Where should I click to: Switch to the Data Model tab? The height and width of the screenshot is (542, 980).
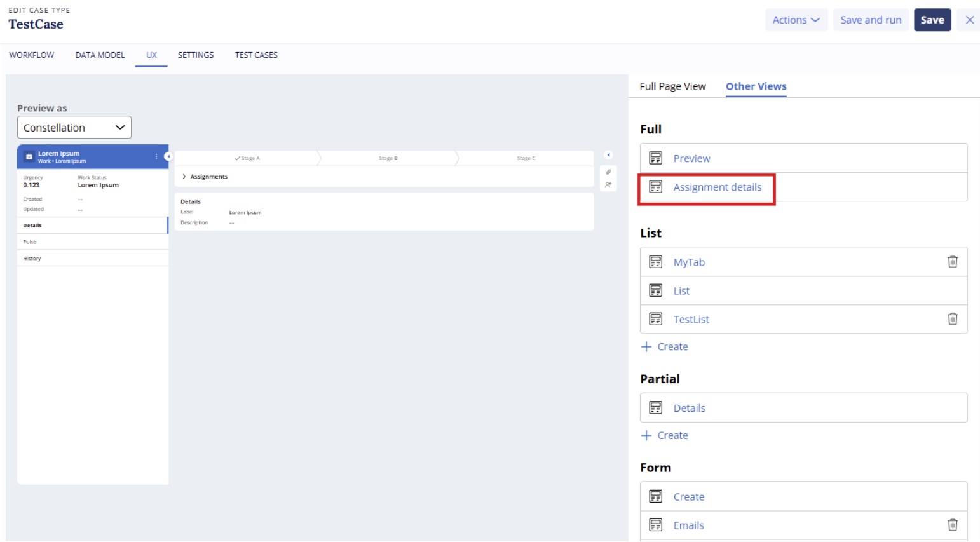coord(100,55)
